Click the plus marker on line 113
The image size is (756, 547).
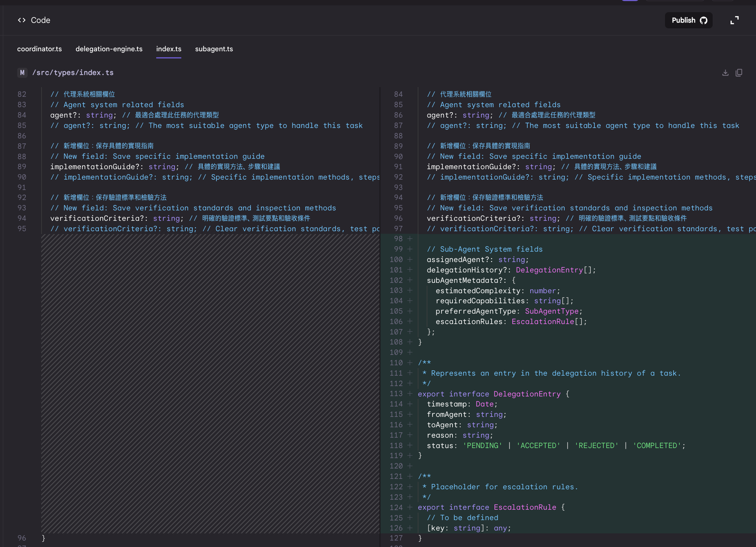point(410,394)
